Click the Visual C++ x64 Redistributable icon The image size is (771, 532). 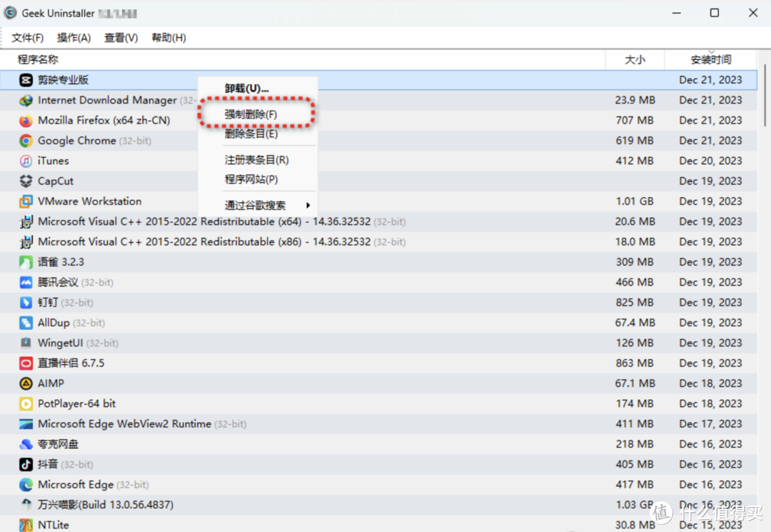pos(26,222)
